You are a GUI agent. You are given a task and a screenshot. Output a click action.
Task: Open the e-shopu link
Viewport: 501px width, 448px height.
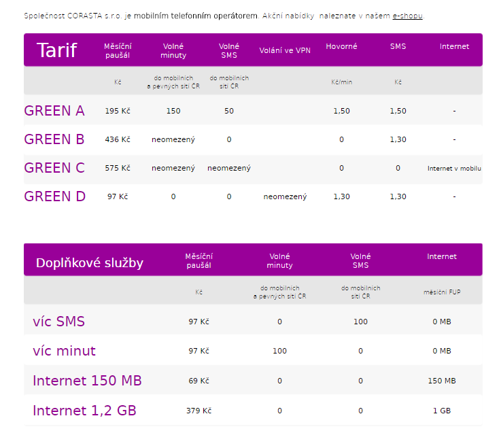[407, 16]
